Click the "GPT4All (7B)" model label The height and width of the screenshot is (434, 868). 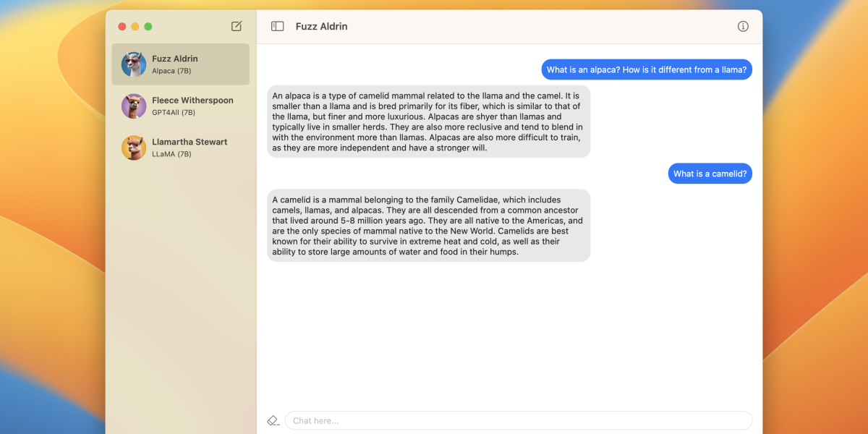click(x=174, y=113)
